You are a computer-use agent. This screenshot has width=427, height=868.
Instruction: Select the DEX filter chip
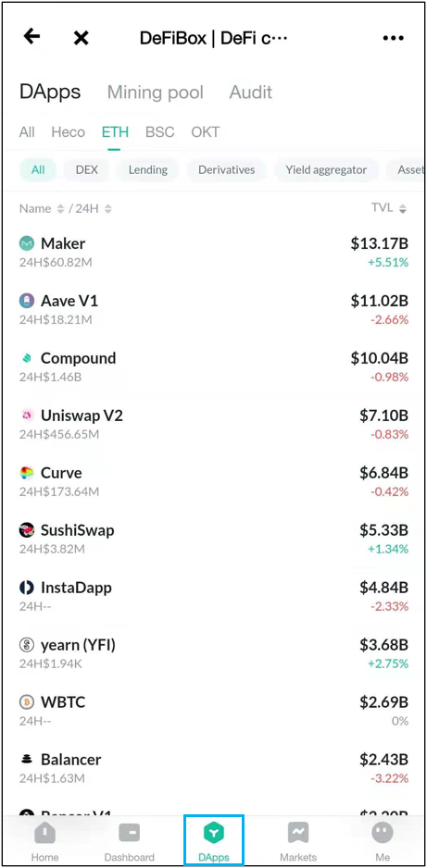[x=86, y=170]
